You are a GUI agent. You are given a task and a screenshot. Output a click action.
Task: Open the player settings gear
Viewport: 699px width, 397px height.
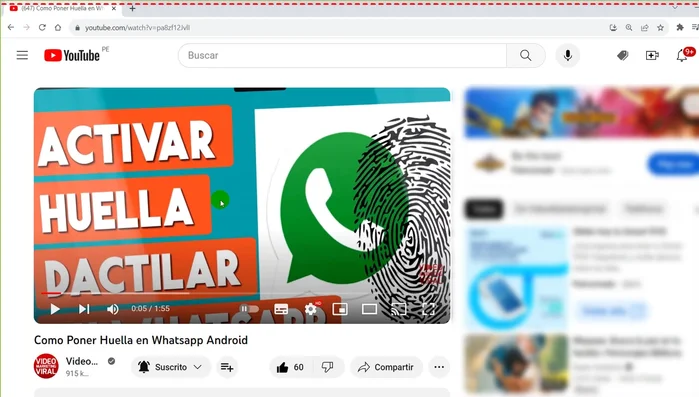tap(311, 309)
